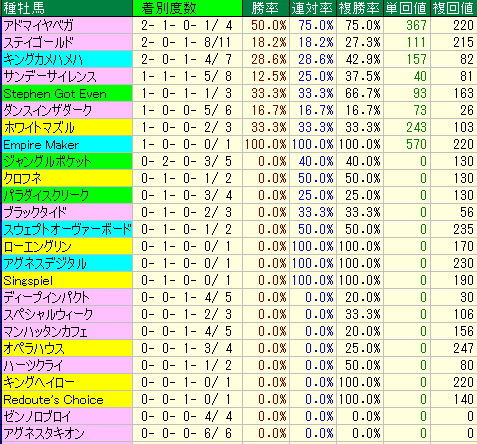Image resolution: width=477 pixels, height=444 pixels.
Task: Select the アグネスデジタル sire name
Action: point(45,263)
